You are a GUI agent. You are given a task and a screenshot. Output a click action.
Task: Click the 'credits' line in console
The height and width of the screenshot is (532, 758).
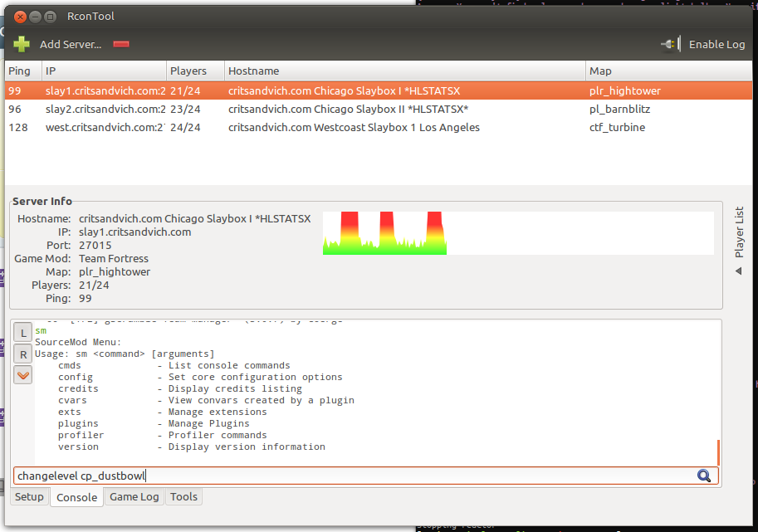(180, 388)
